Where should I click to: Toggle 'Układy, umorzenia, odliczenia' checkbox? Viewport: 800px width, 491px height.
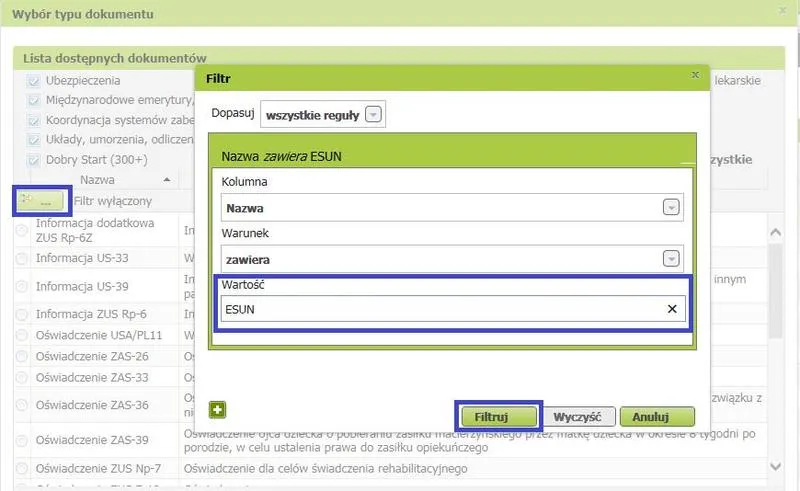point(34,140)
